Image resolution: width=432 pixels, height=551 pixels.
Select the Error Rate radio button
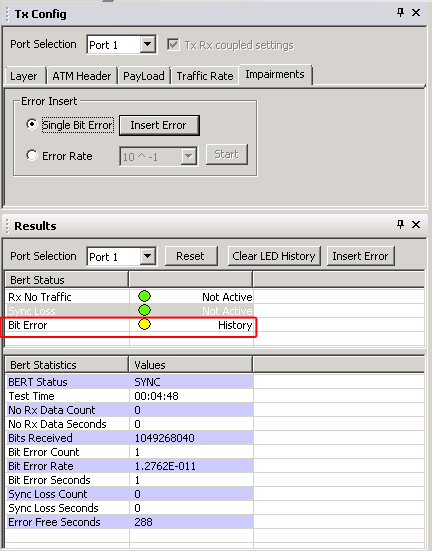point(32,155)
